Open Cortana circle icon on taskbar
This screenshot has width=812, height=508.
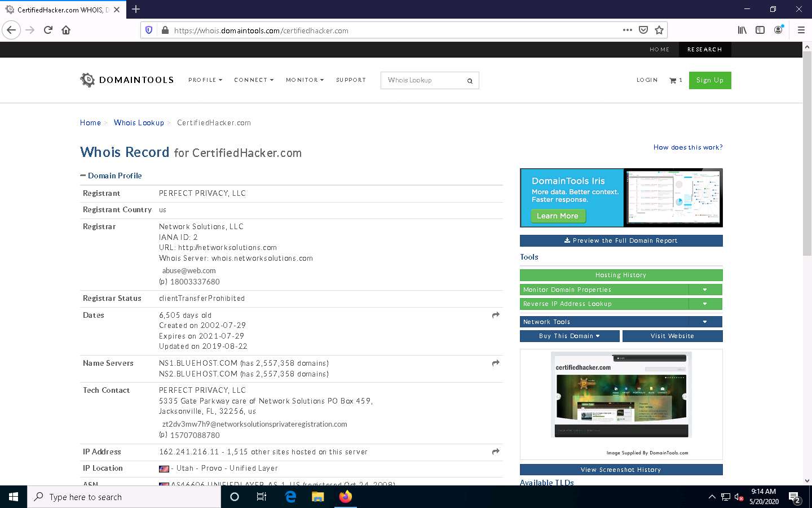pos(235,497)
